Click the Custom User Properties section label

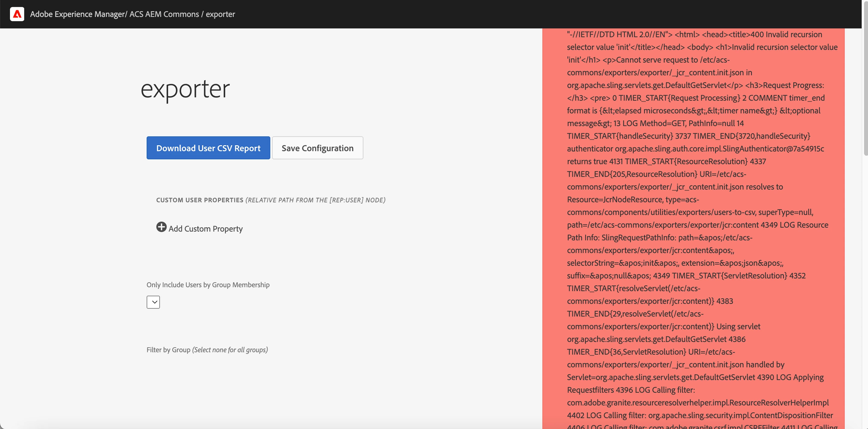coord(200,200)
